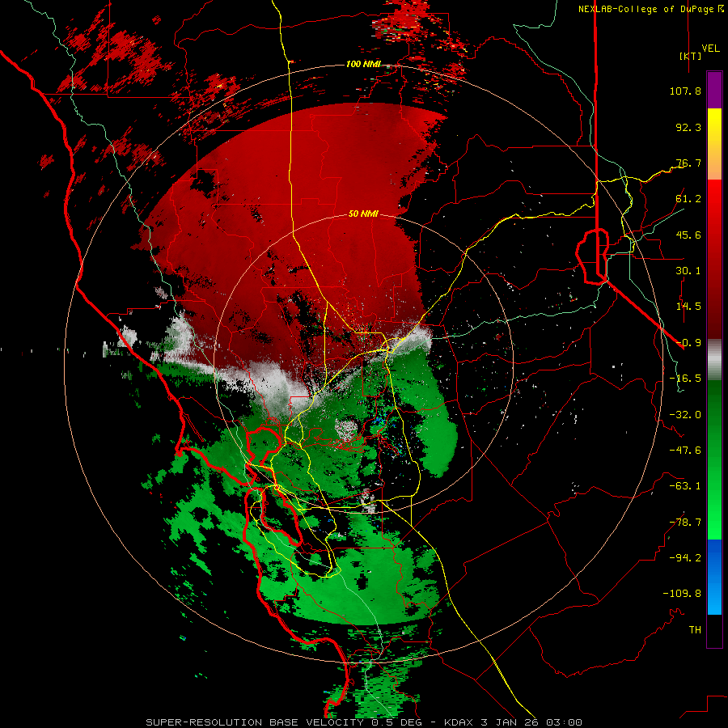The width and height of the screenshot is (728, 728).
Task: Select the -63.1 scale value
Action: 685,486
